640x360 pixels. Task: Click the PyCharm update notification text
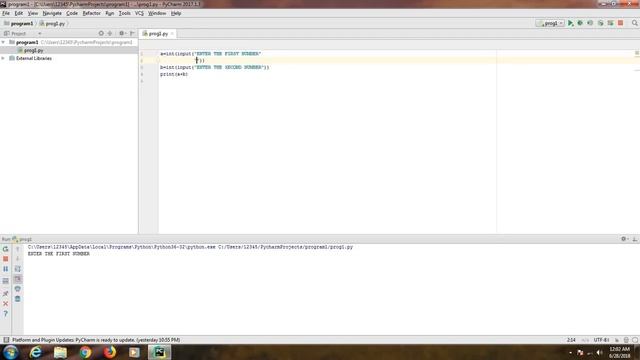(96, 340)
